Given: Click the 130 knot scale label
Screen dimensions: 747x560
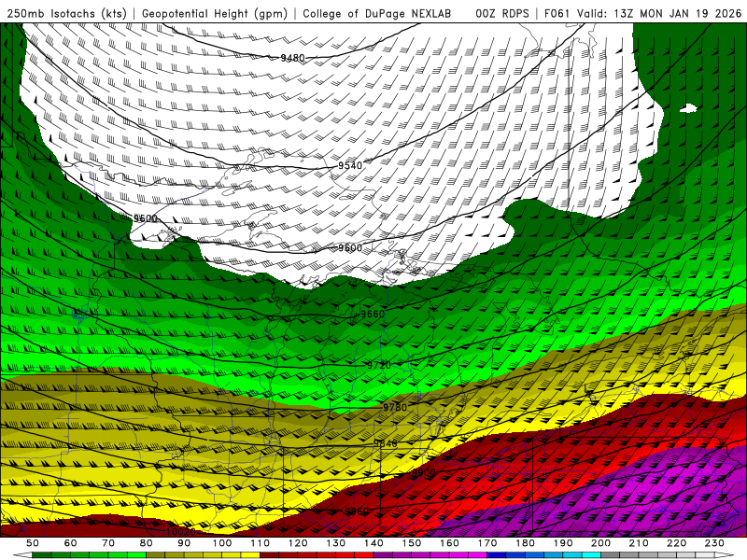Looking at the screenshot, I should [x=335, y=543].
